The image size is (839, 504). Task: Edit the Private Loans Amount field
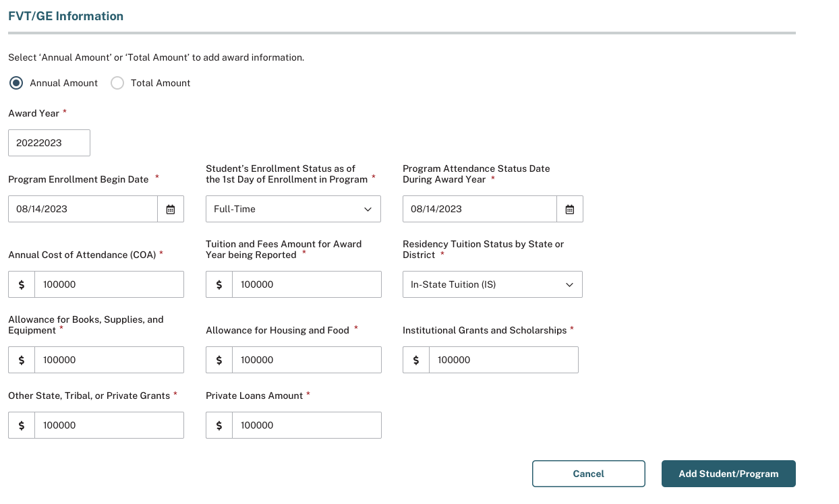point(306,425)
